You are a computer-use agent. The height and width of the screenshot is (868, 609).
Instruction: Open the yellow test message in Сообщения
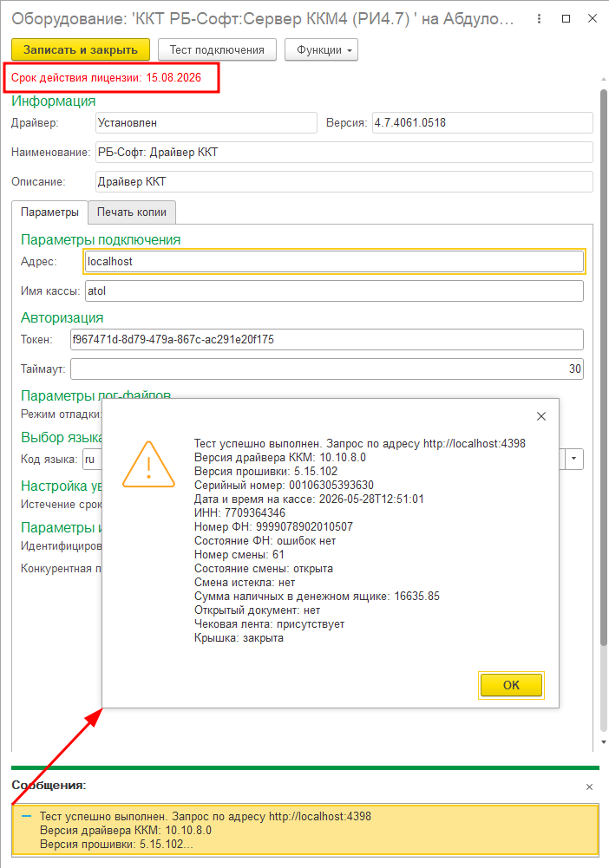point(305,831)
